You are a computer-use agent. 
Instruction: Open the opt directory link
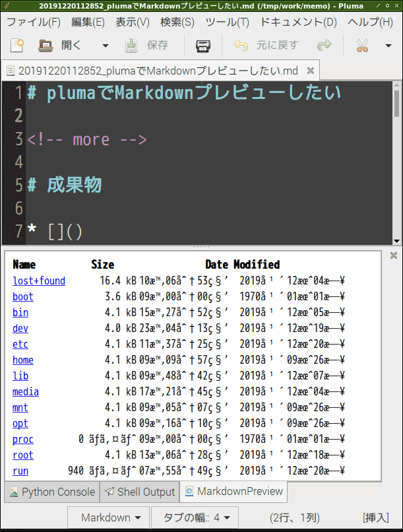pos(20,424)
